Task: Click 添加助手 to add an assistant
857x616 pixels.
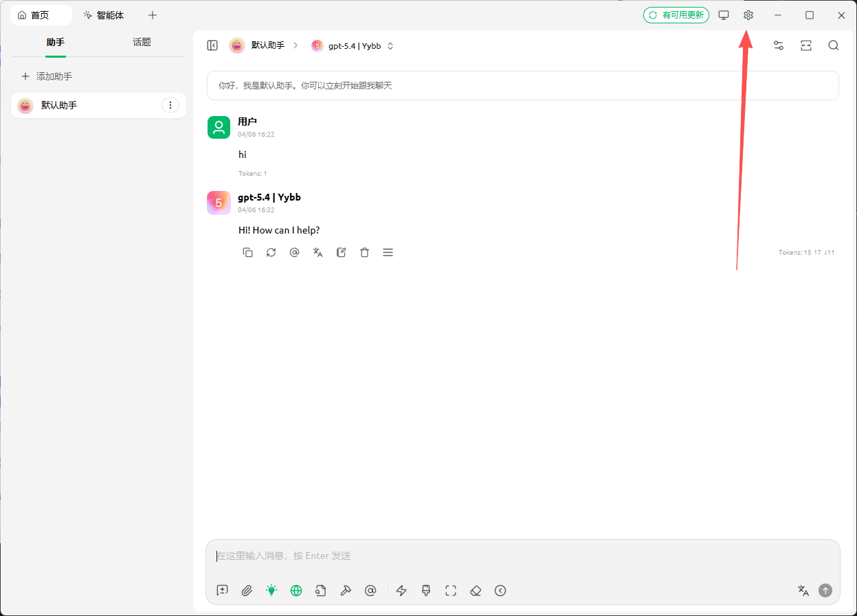Action: click(47, 76)
